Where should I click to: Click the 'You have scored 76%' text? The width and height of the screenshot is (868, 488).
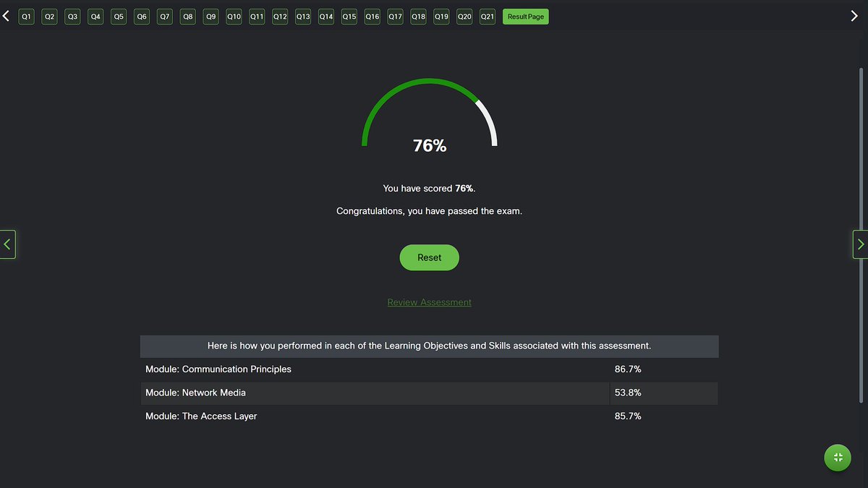point(429,188)
